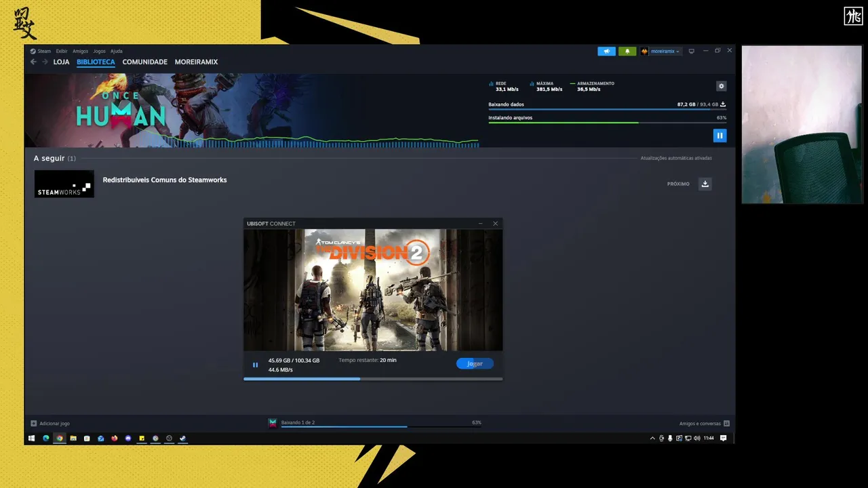
Task: Click the Ubisoft Connect download progress bar
Action: click(373, 379)
